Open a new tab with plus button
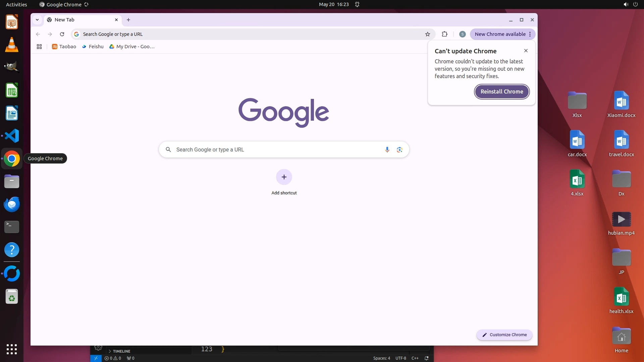 click(128, 20)
